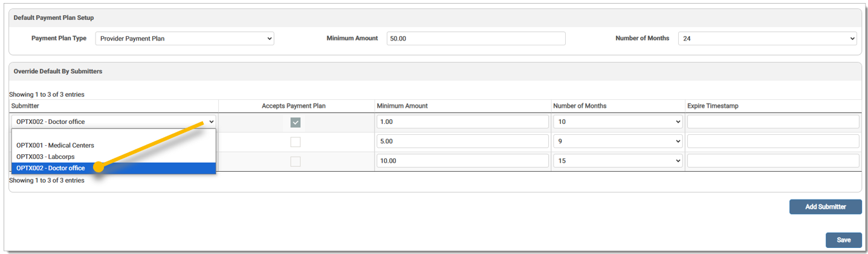The width and height of the screenshot is (868, 254).
Task: Expand the Number of Months dropdown showing 9
Action: click(617, 142)
